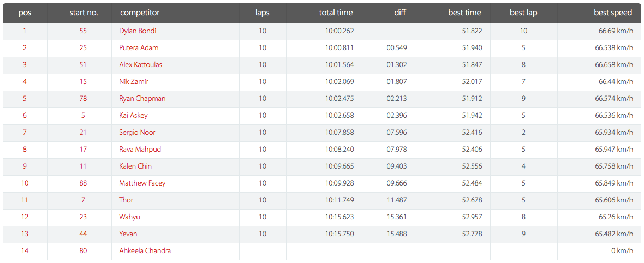Click Matthew Facey's name
This screenshot has height=263, width=644.
(142, 183)
